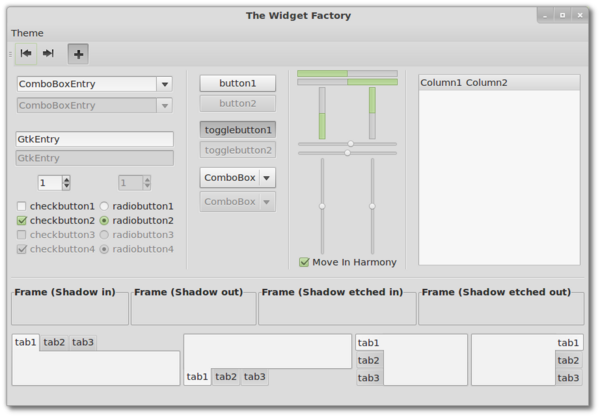This screenshot has height=417, width=600.
Task: Click the upper enabled horizontal slider handle
Action: 350,144
